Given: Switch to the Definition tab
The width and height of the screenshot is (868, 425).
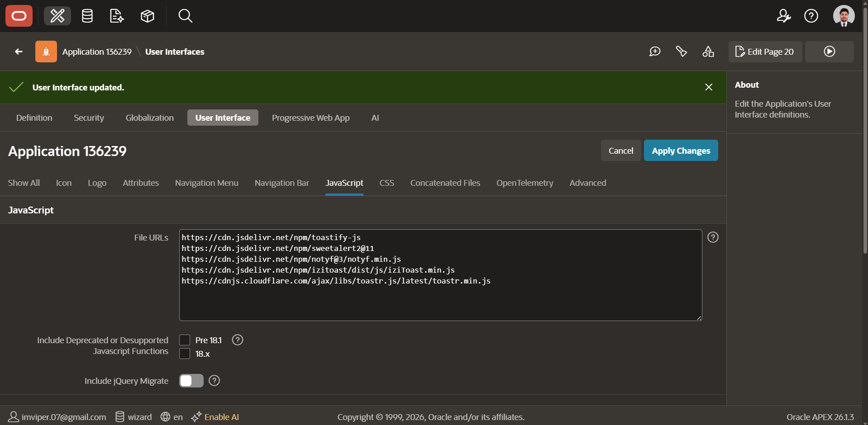Looking at the screenshot, I should click(34, 118).
